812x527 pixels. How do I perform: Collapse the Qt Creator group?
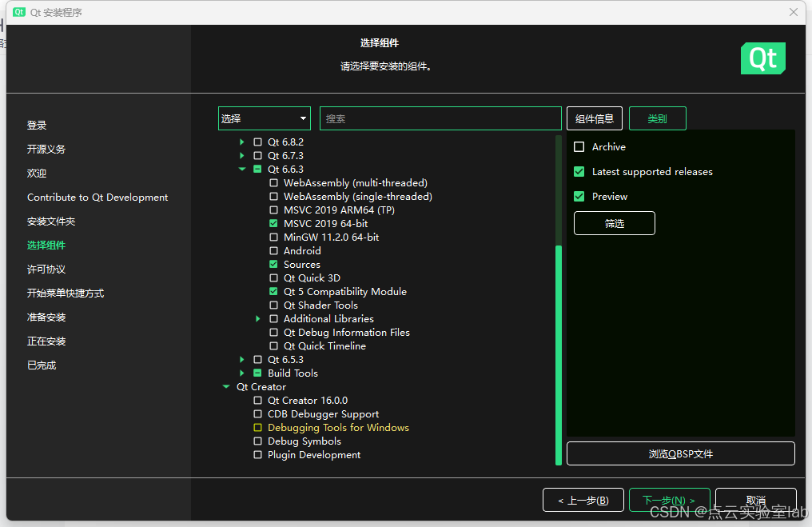click(x=226, y=386)
